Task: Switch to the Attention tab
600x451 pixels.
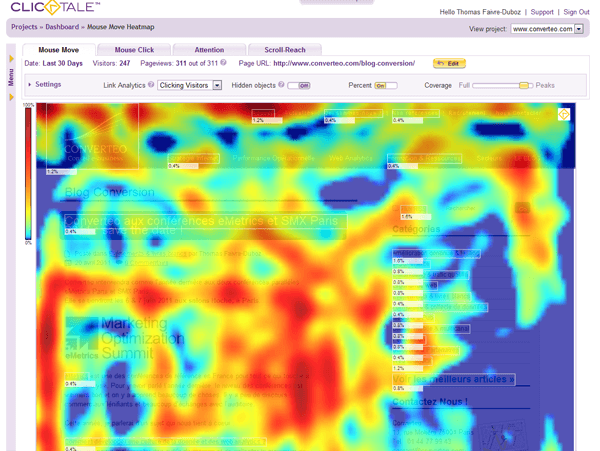Action: 209,50
